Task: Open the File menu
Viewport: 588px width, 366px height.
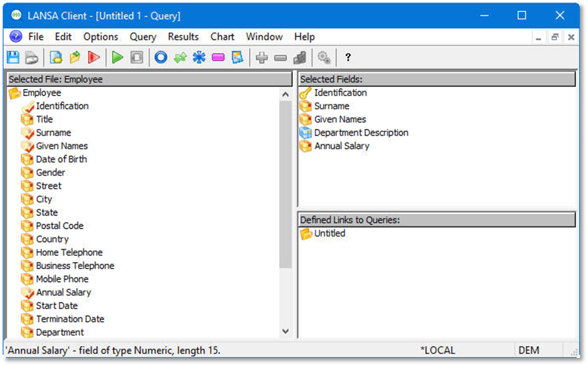Action: (36, 37)
